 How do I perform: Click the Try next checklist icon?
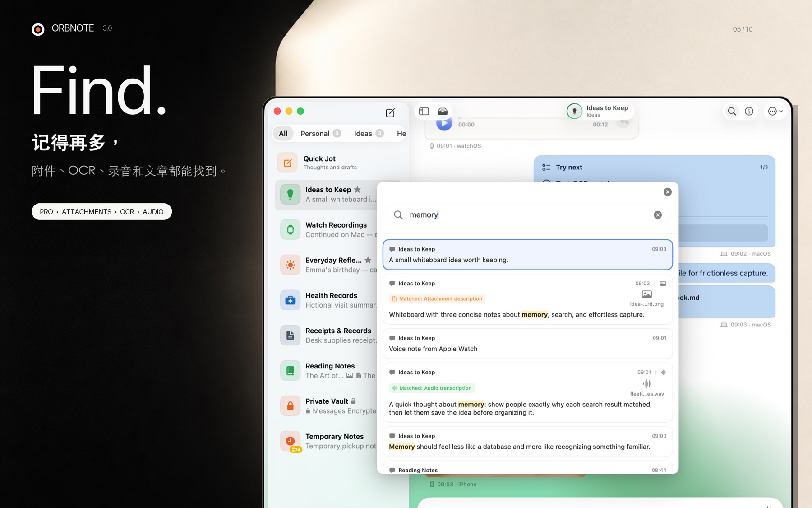coord(546,167)
